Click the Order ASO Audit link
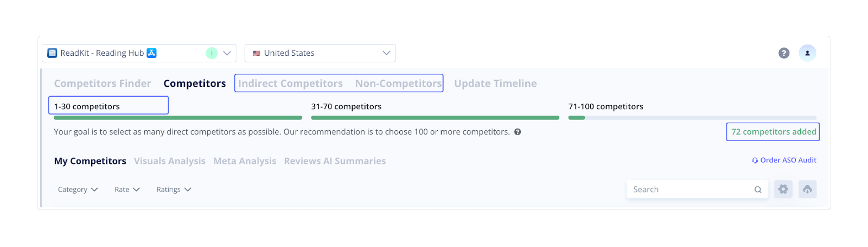 (784, 160)
